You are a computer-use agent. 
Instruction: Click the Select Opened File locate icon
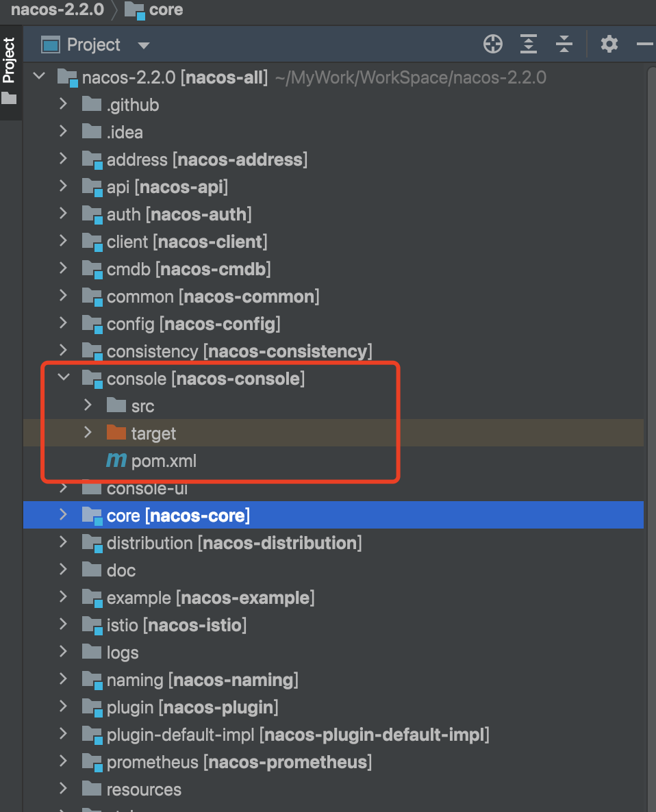coord(492,45)
